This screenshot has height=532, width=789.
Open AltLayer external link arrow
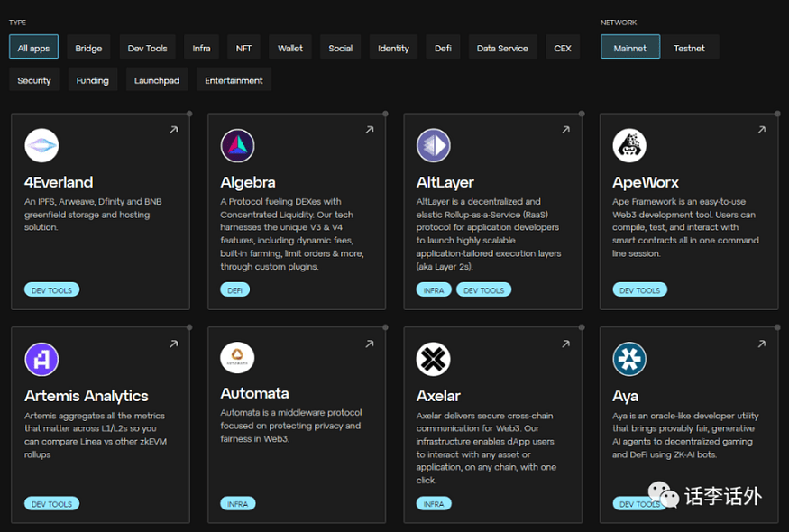tap(565, 130)
